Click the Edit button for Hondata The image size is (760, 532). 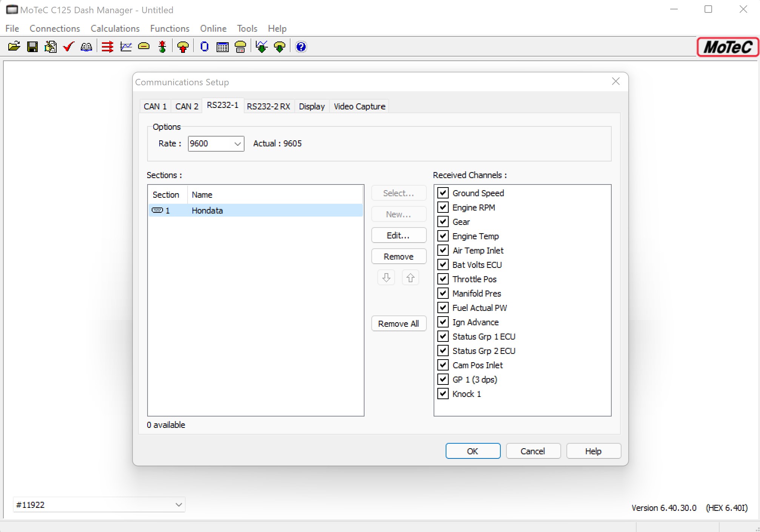(400, 236)
